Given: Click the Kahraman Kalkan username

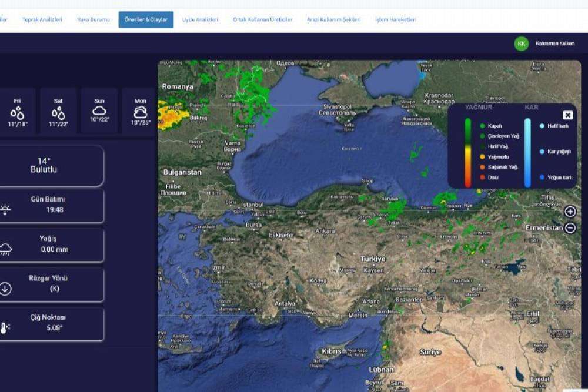Looking at the screenshot, I should click(x=554, y=43).
